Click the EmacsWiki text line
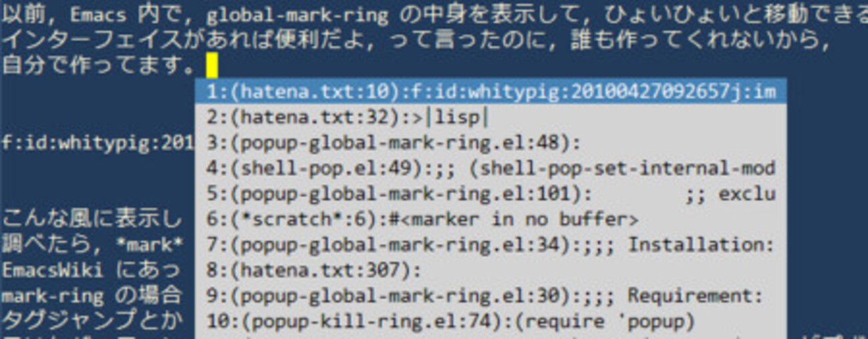Screen dimensions: 868x339 pyautogui.click(x=91, y=270)
